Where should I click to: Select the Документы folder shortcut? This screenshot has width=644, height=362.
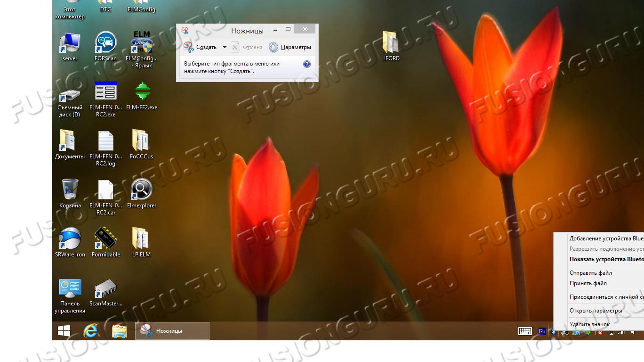tap(70, 144)
